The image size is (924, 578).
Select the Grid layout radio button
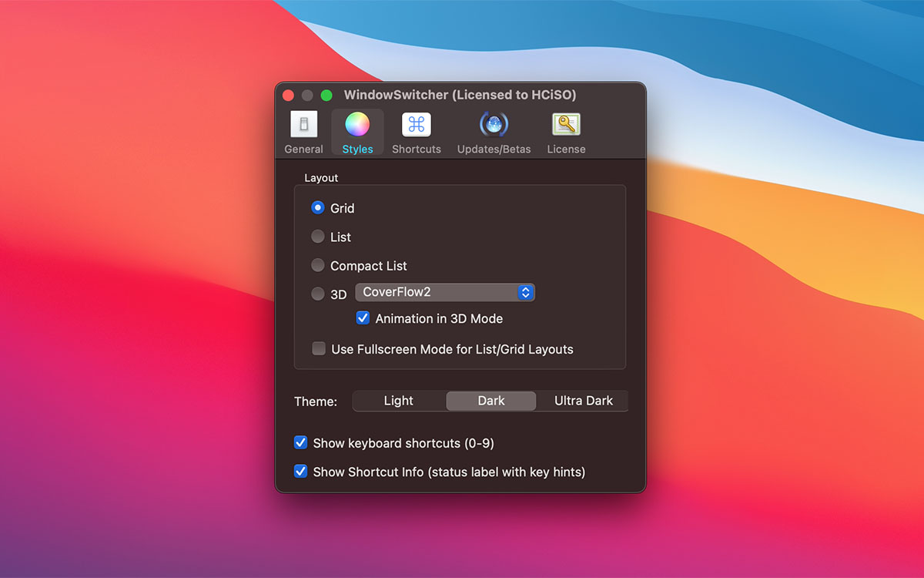[x=317, y=208]
